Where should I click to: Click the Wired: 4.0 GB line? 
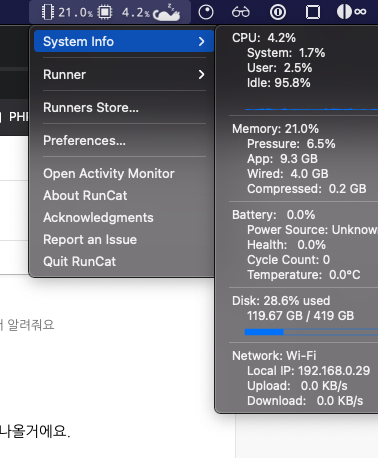288,174
